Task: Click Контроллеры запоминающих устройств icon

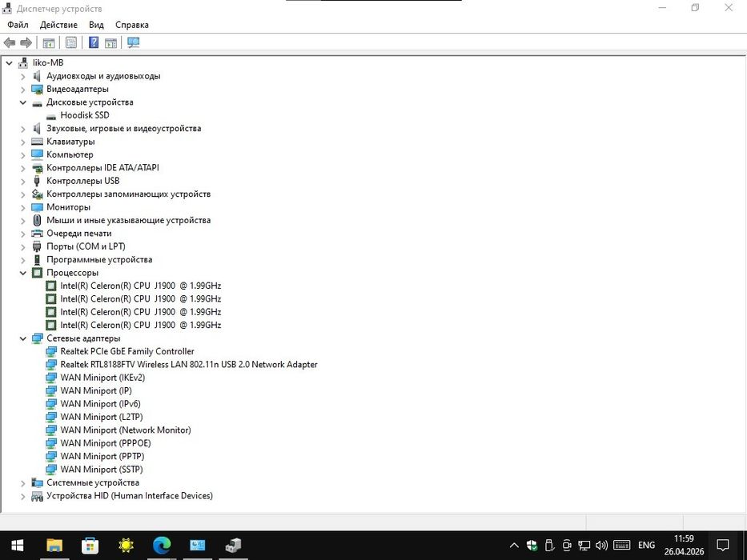Action: pos(37,194)
